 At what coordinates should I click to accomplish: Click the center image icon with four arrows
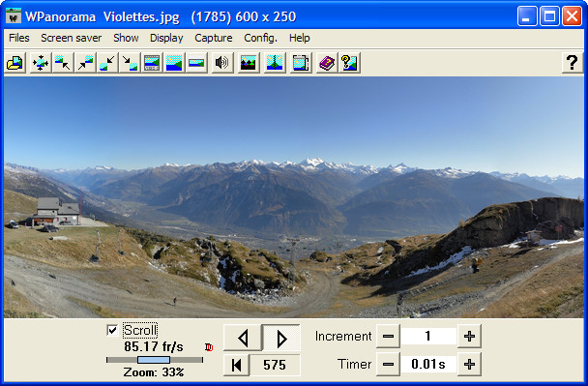[40, 63]
